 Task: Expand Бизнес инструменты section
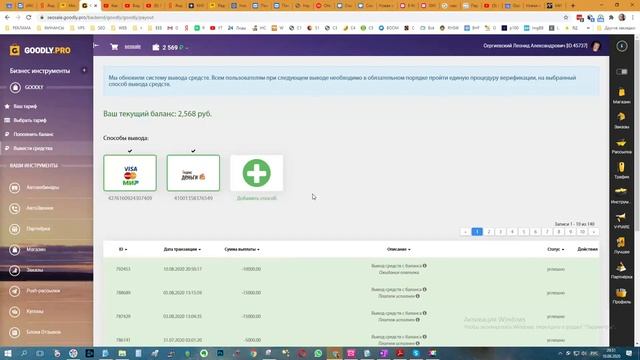(x=84, y=70)
